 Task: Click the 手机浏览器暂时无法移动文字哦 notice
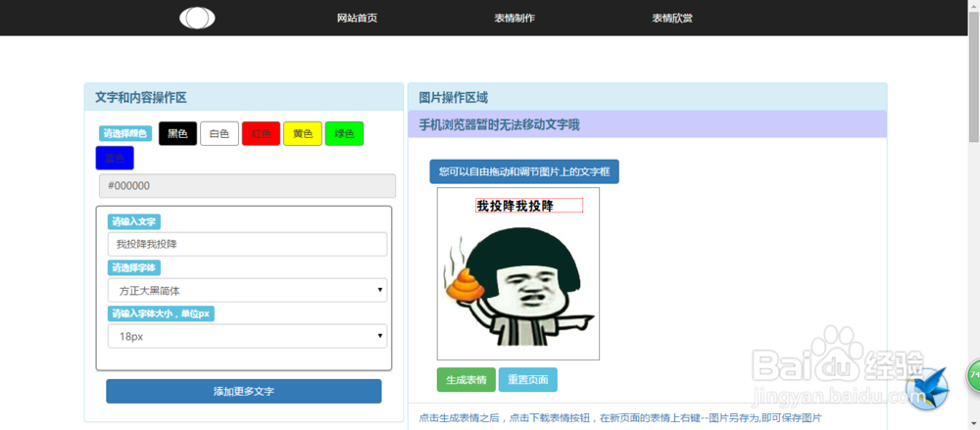tap(500, 124)
